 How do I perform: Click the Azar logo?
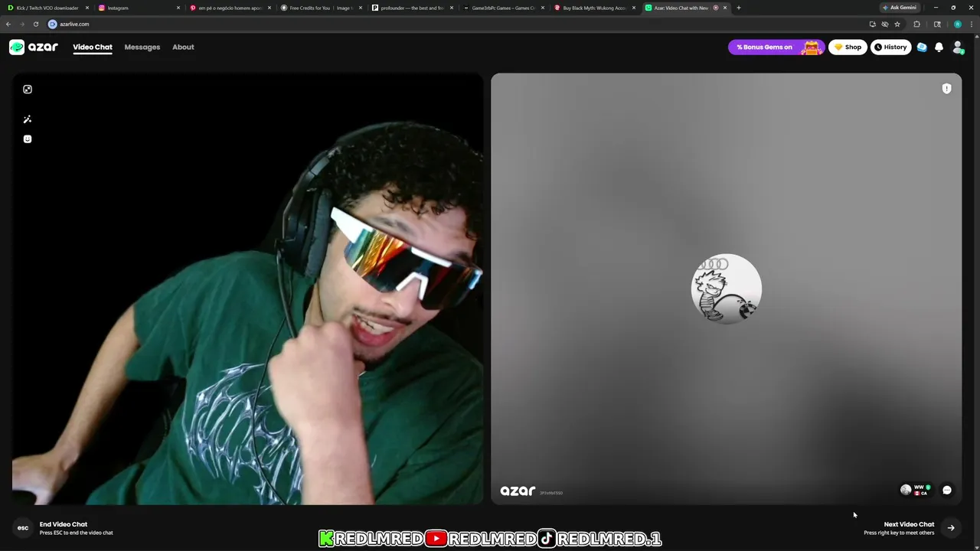pos(33,47)
